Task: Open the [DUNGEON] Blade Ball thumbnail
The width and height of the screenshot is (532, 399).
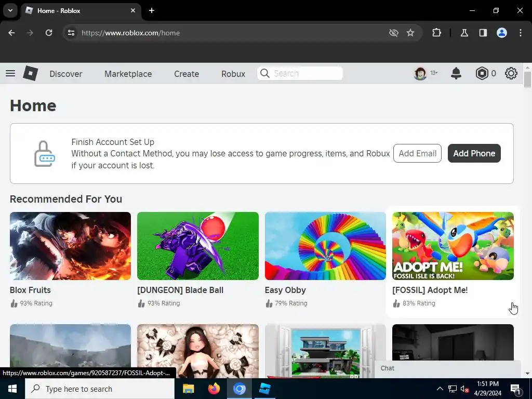Action: point(198,246)
